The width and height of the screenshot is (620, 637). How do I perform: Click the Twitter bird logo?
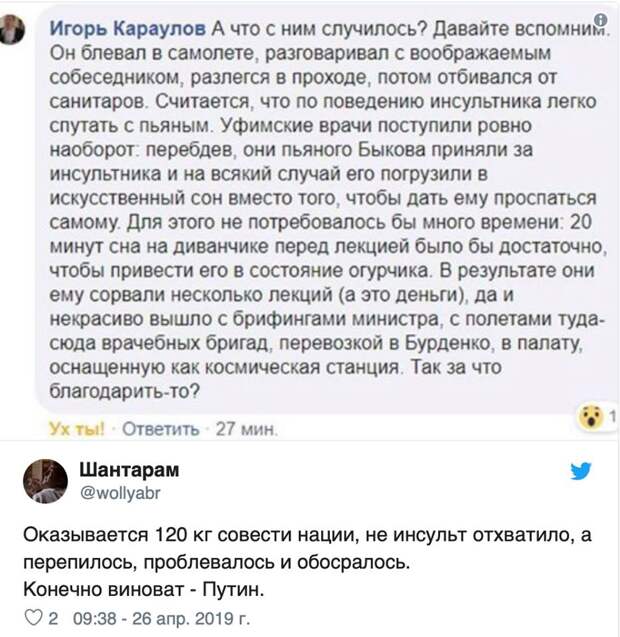tap(581, 471)
